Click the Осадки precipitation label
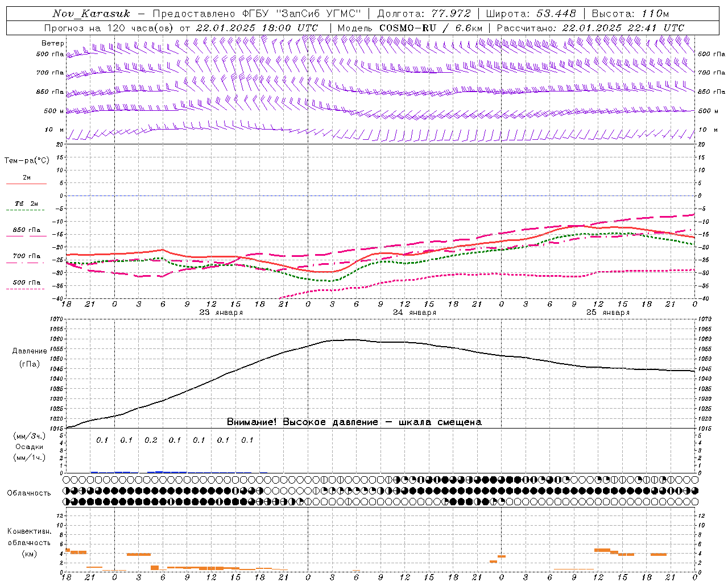Screen dimensions: 728x582 (x=29, y=447)
